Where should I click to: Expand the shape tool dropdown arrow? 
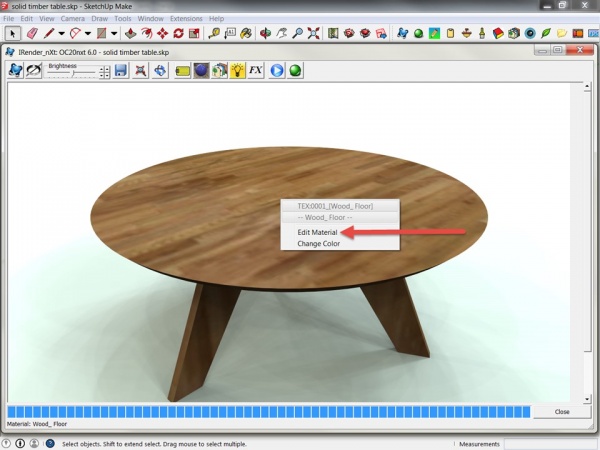tap(115, 33)
